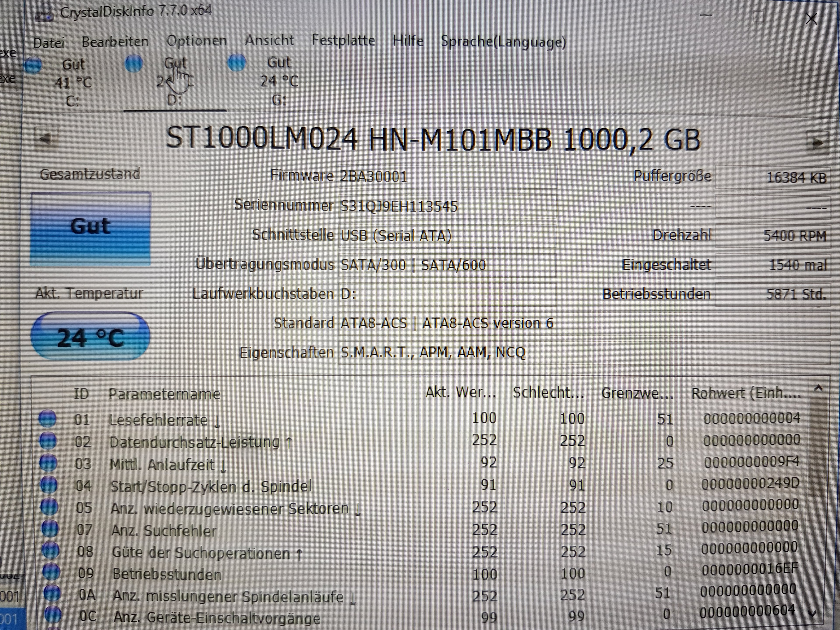
Task: Click status icon for Datendurchsatz-Leistung row
Action: [48, 441]
